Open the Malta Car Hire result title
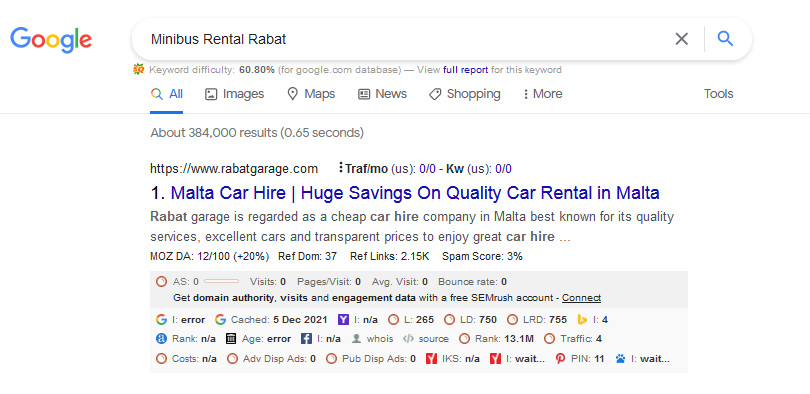The height and width of the screenshot is (394, 810). pyautogui.click(x=415, y=193)
